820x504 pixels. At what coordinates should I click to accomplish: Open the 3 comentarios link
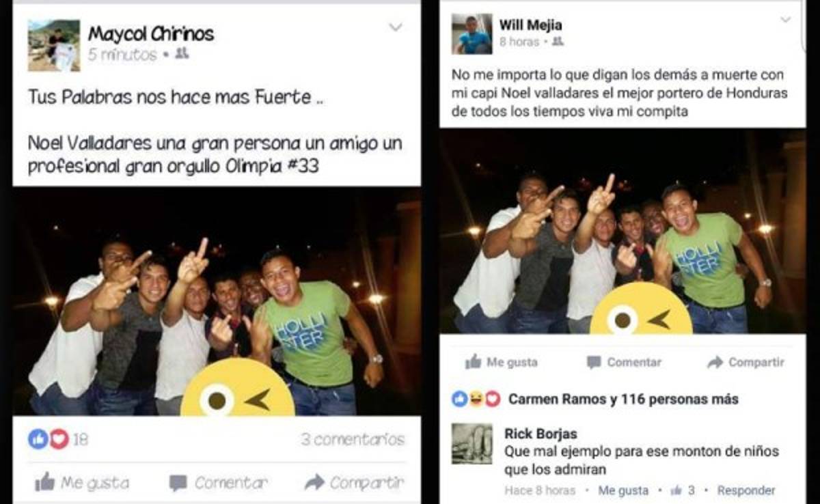click(x=353, y=439)
